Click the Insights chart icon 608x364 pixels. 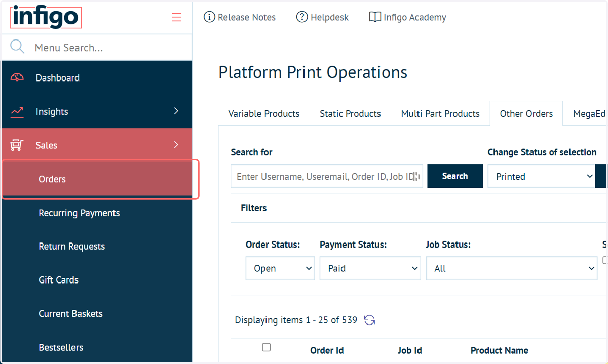pos(17,112)
